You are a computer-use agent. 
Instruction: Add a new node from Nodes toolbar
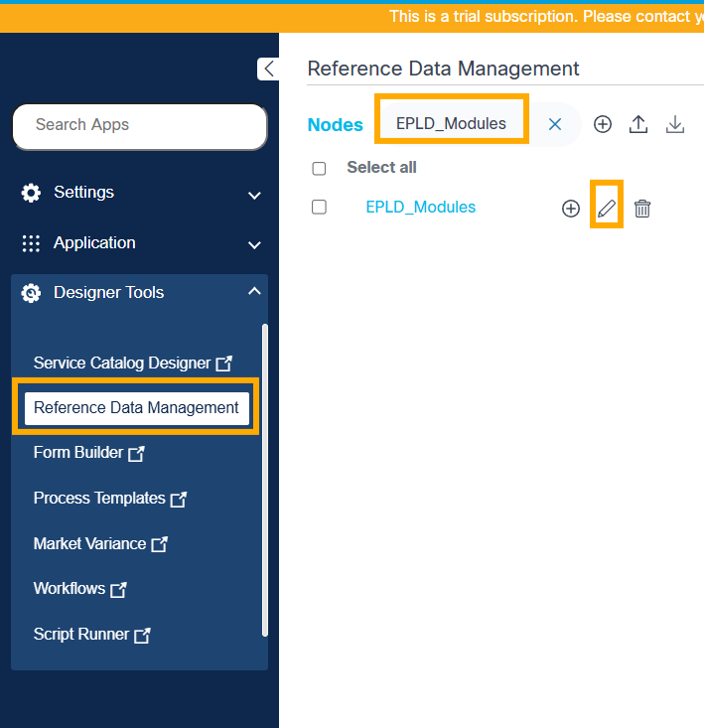pyautogui.click(x=603, y=124)
